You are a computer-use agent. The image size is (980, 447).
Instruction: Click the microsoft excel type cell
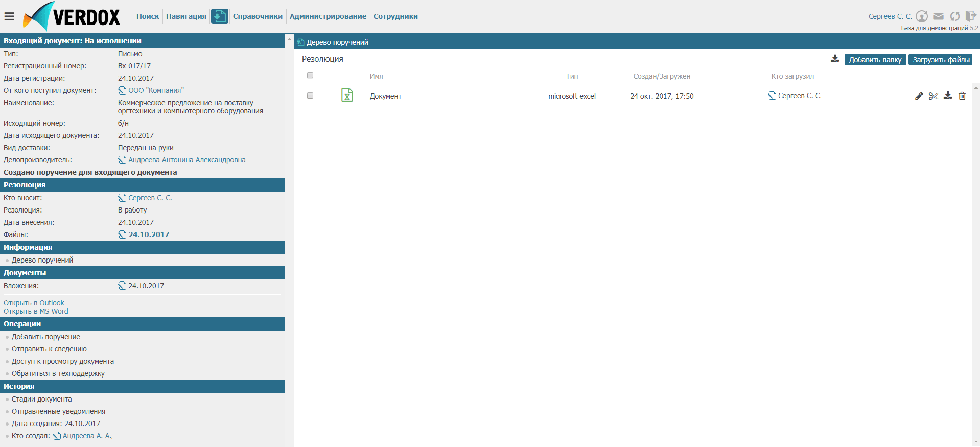pyautogui.click(x=572, y=96)
